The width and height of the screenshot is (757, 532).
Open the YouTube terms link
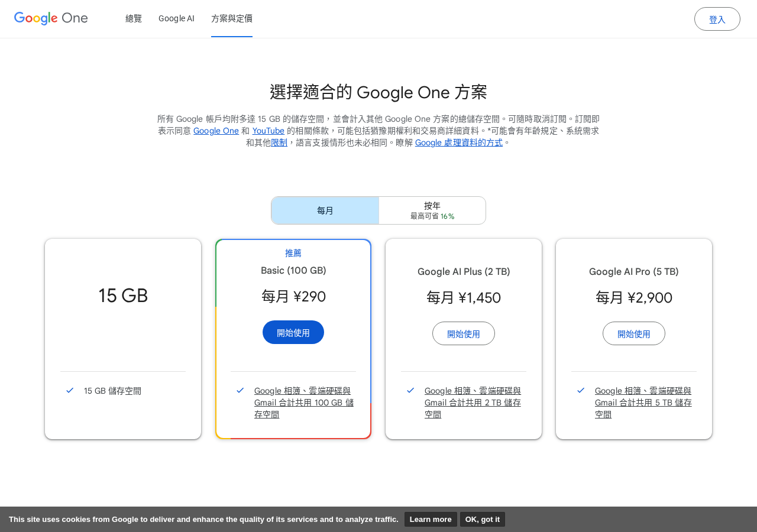(x=268, y=131)
